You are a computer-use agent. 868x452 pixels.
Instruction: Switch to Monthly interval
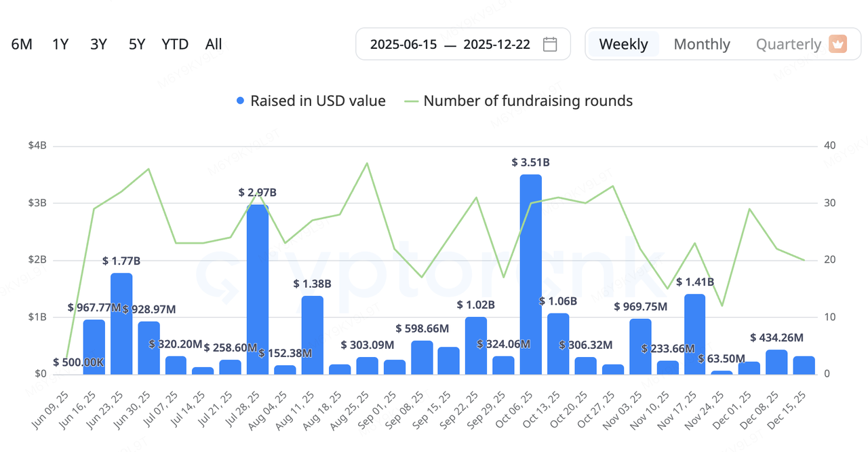click(701, 44)
